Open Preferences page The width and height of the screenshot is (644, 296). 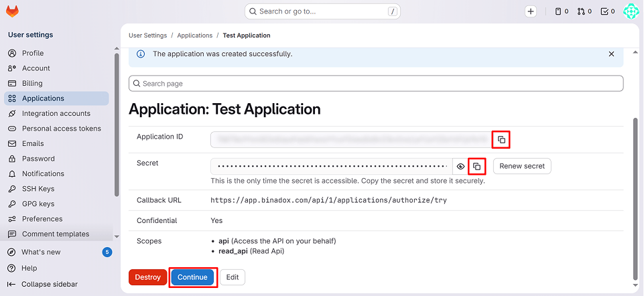(x=56, y=219)
